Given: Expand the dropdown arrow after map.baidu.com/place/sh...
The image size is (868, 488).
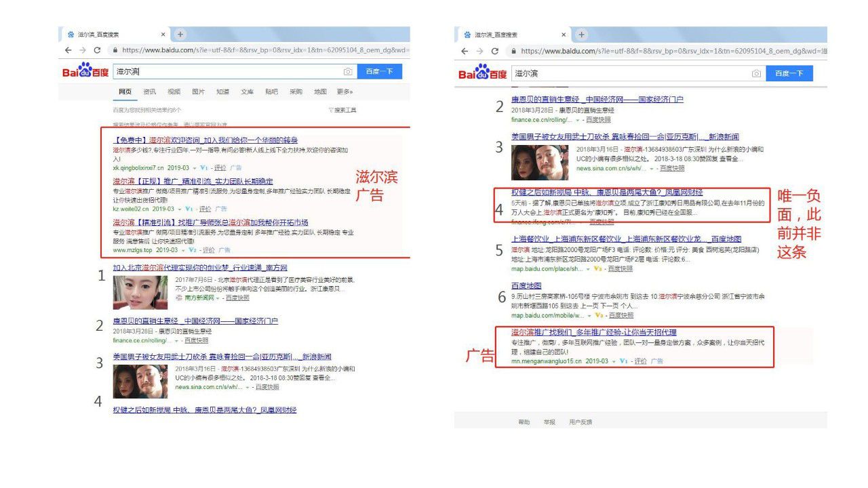Looking at the screenshot, I should pos(588,269).
